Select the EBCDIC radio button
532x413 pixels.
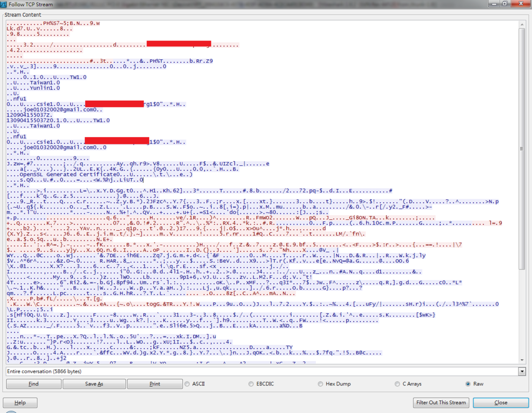pos(251,384)
